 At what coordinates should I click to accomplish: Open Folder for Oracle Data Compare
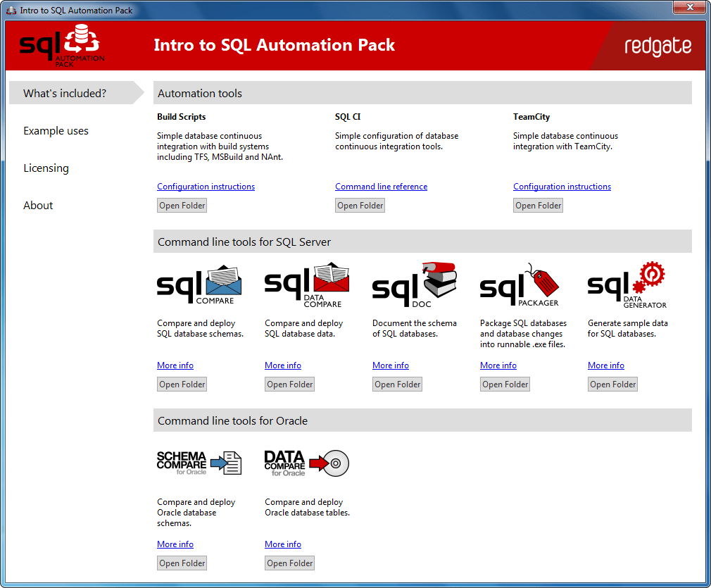pyautogui.click(x=290, y=563)
